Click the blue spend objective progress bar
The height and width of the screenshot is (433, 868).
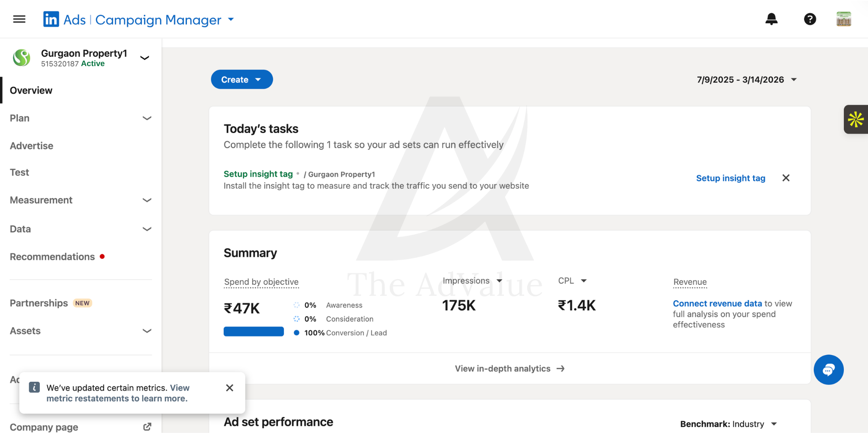253,331
